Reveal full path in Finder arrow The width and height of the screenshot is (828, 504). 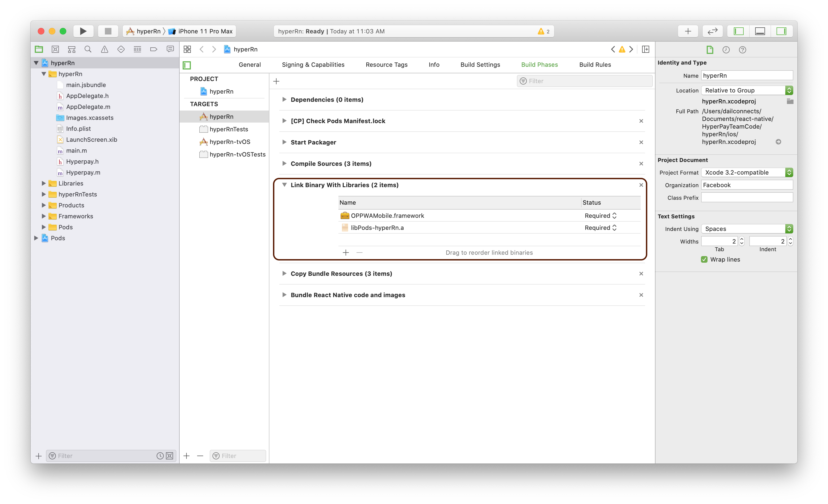[x=778, y=142]
